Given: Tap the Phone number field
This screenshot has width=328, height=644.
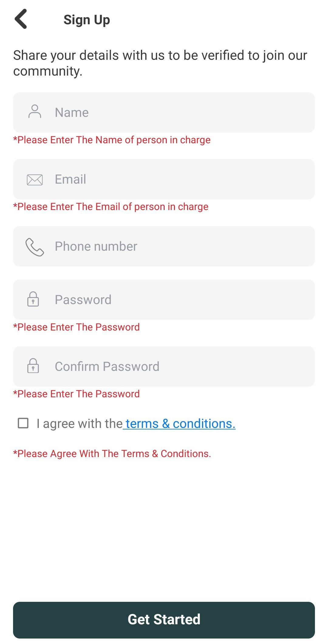Looking at the screenshot, I should coord(182,246).
